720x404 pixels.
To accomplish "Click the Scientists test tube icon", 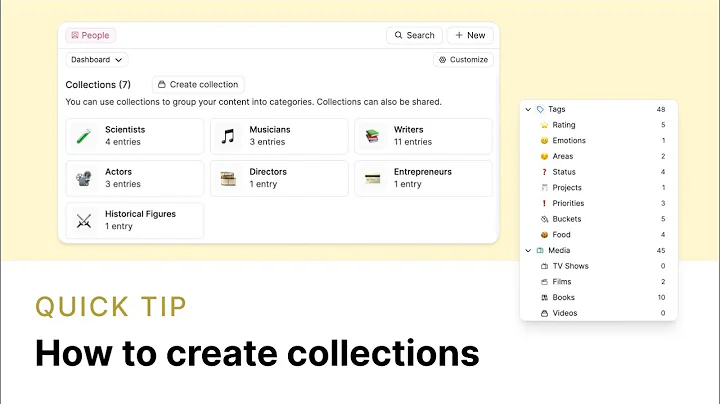I will tap(84, 136).
